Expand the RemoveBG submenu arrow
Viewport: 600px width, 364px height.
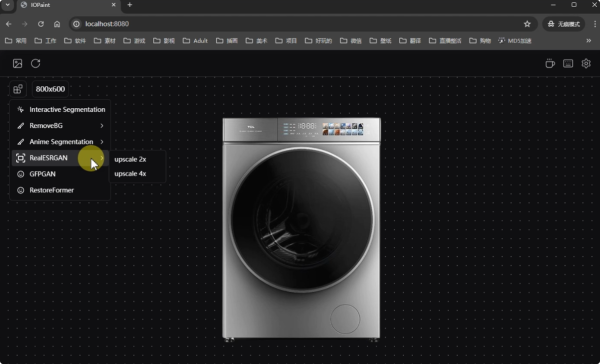point(102,126)
